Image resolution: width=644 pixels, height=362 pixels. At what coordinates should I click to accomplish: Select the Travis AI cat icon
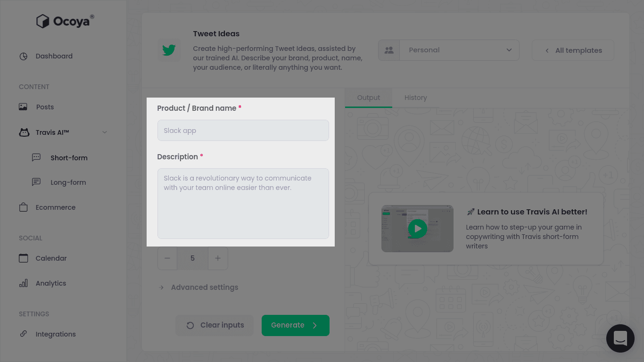point(24,132)
